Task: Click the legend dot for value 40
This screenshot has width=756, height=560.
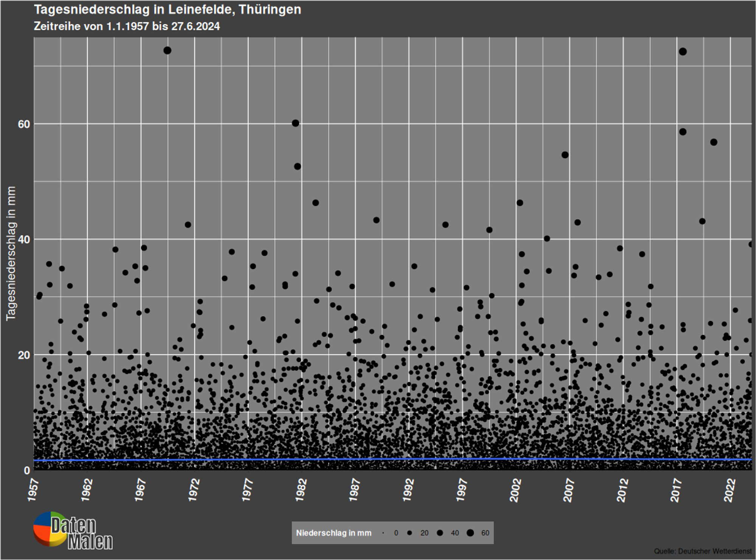Action: pos(440,533)
